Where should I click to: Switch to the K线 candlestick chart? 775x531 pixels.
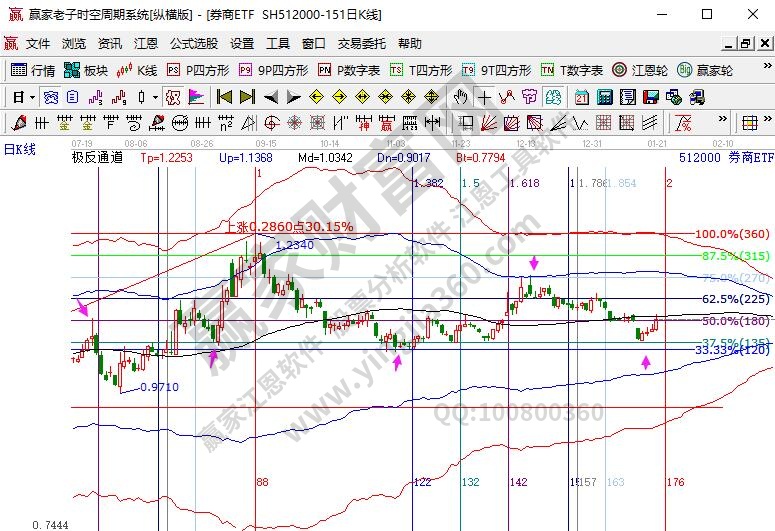(138, 70)
